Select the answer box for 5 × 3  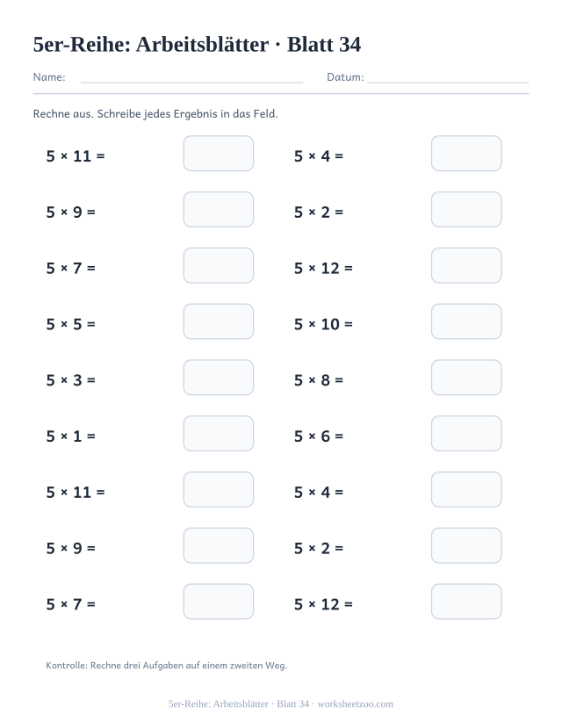tap(219, 378)
